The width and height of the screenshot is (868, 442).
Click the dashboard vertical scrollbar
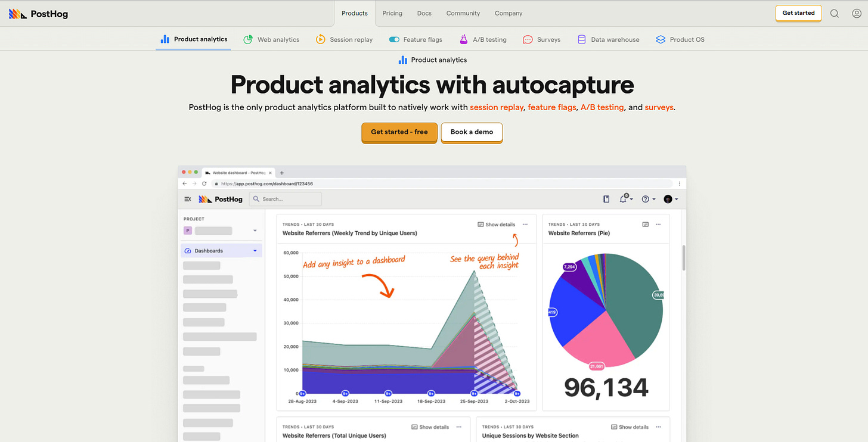click(x=683, y=257)
